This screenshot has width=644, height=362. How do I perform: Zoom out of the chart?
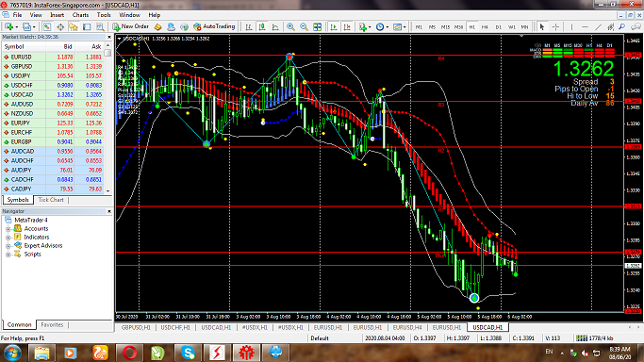tap(304, 26)
